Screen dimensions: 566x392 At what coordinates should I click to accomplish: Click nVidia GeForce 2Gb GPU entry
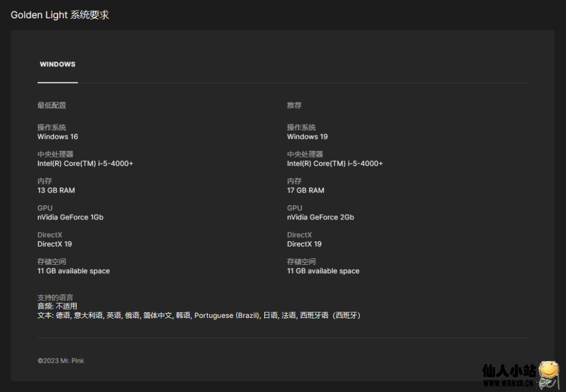[321, 217]
